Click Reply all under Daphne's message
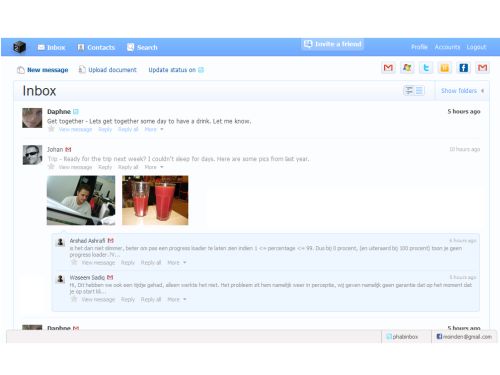Viewport: 500px width, 375px height. coord(128,129)
